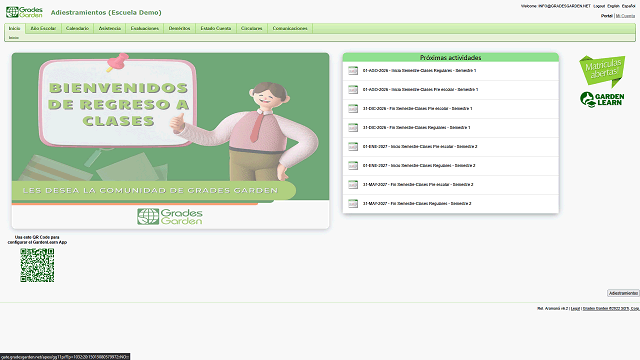Click the welcome banner image
The height and width of the screenshot is (360, 640).
(x=170, y=140)
